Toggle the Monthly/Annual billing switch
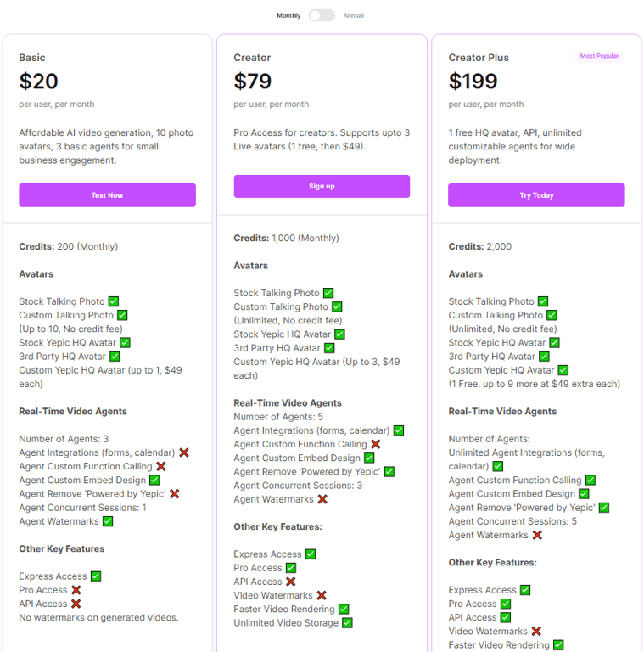 pos(322,15)
